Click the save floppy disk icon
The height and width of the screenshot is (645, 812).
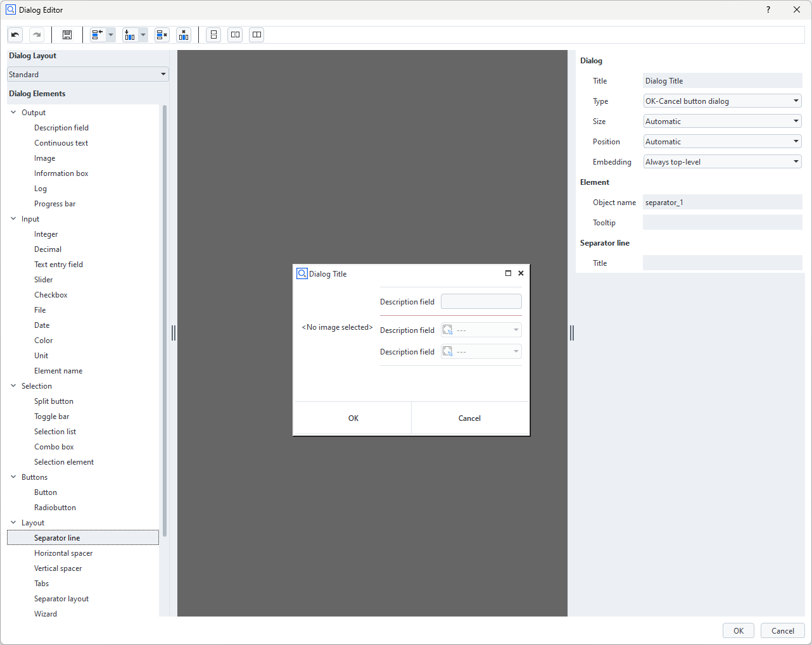tap(67, 35)
